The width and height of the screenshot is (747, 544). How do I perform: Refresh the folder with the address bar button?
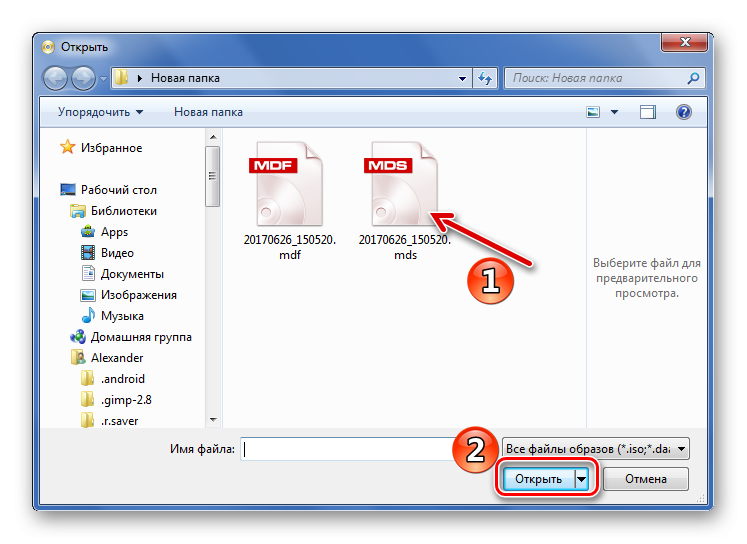click(x=485, y=78)
